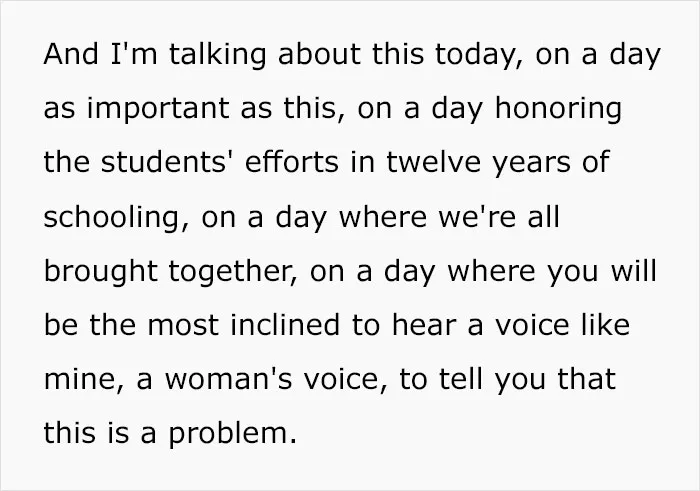Click the word "woman's" in the text
700x491 pixels.
point(228,379)
